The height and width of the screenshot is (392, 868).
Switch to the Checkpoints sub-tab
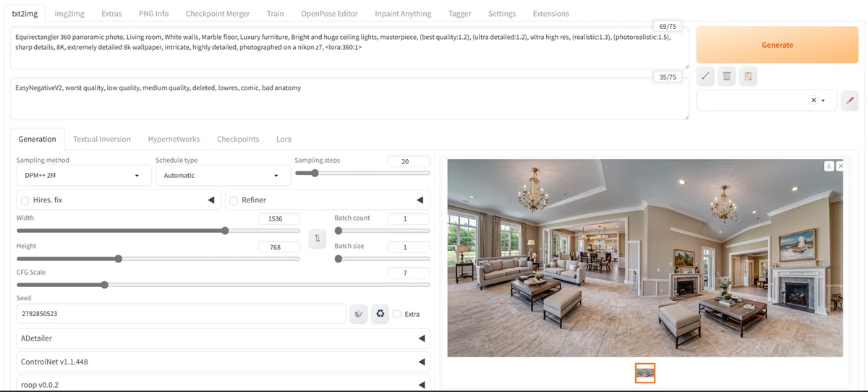[238, 139]
